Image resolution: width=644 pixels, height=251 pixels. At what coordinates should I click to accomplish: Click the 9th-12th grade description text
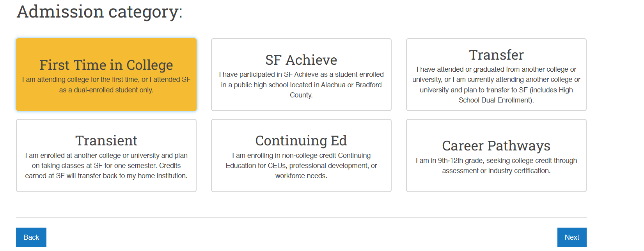point(496,166)
